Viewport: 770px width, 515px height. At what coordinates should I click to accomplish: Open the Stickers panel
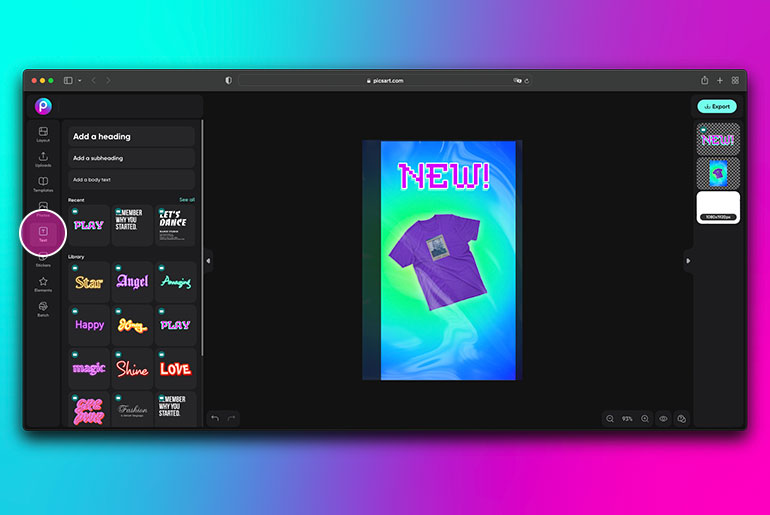[43, 260]
